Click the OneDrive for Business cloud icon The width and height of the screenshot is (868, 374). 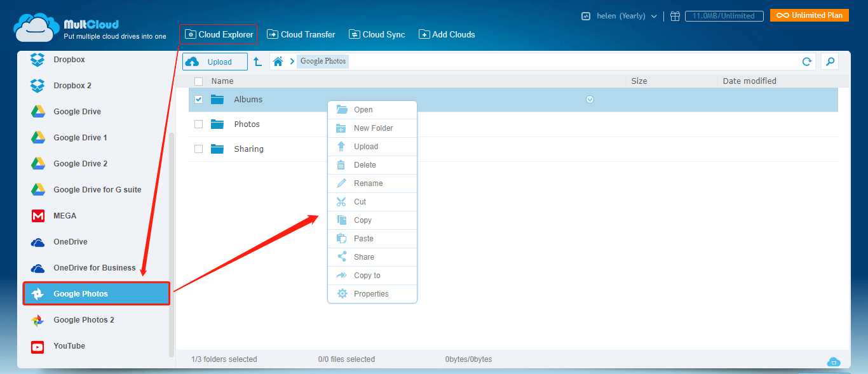[x=38, y=269]
